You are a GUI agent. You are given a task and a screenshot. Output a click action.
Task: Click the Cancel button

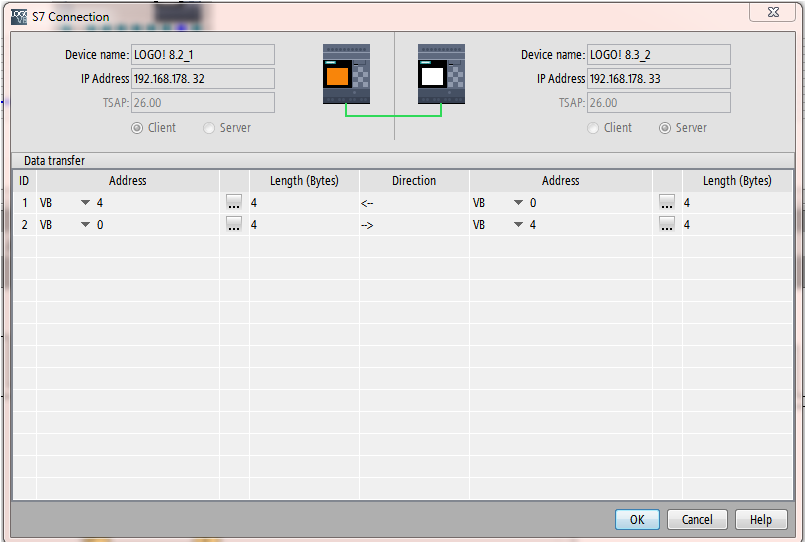pos(697,519)
